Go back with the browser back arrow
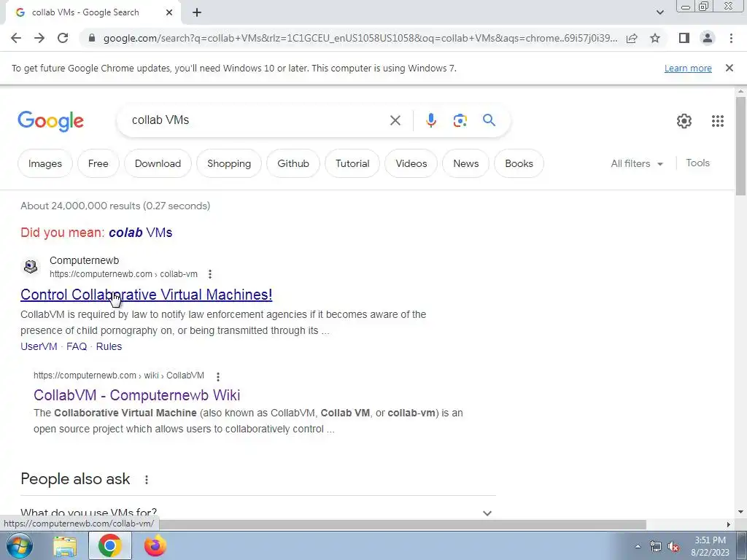The image size is (747, 560). pyautogui.click(x=16, y=38)
